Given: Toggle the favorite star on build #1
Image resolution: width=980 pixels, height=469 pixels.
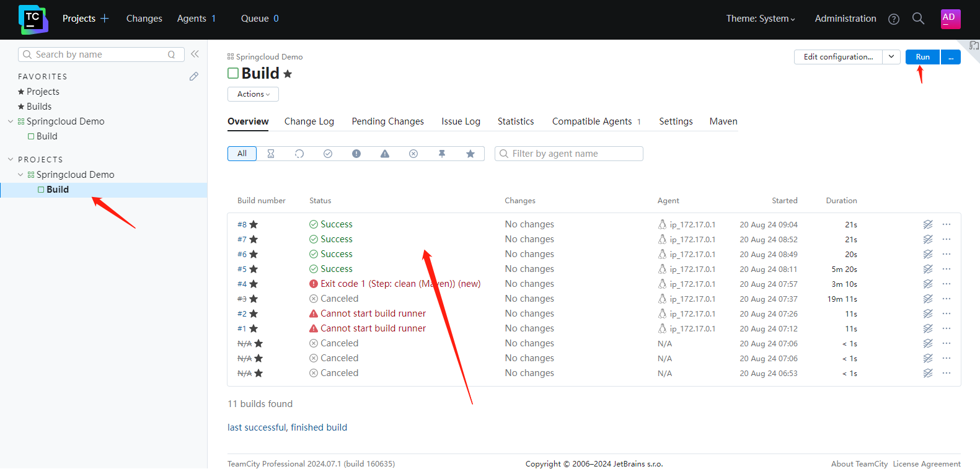Looking at the screenshot, I should 254,328.
